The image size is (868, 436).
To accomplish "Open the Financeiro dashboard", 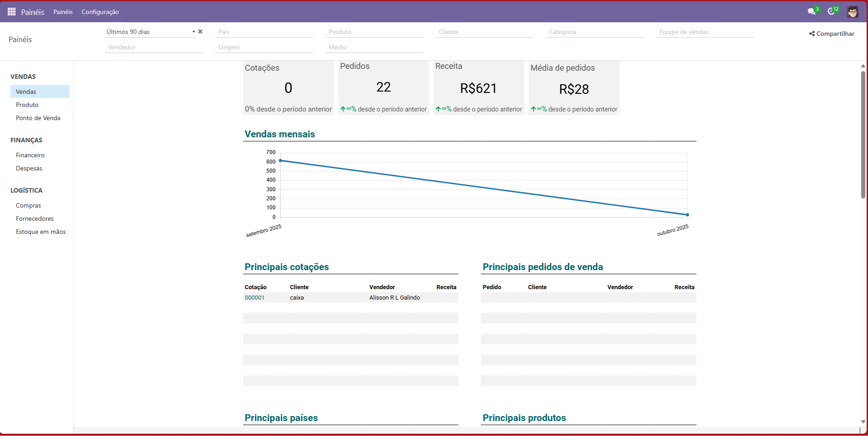I will click(x=30, y=155).
